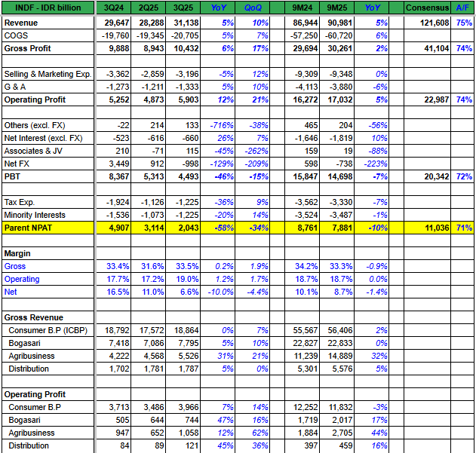Click the Consumer B.P operating profit label

[34, 407]
